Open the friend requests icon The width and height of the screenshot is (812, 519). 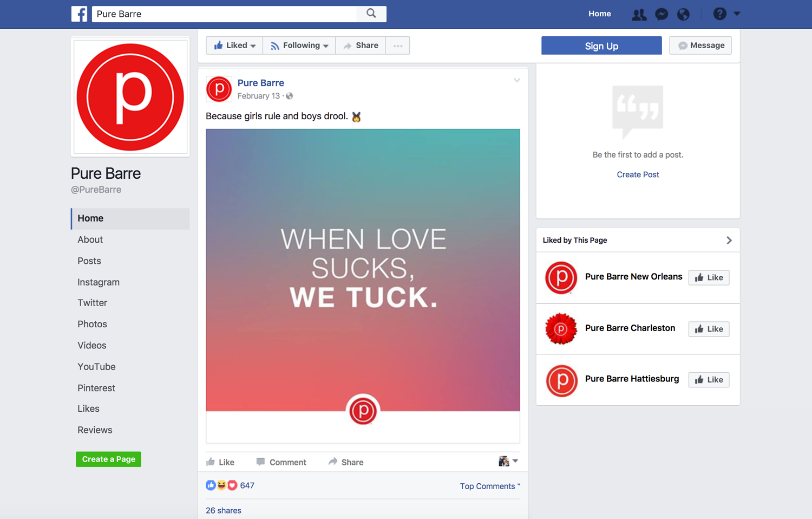[x=639, y=15]
